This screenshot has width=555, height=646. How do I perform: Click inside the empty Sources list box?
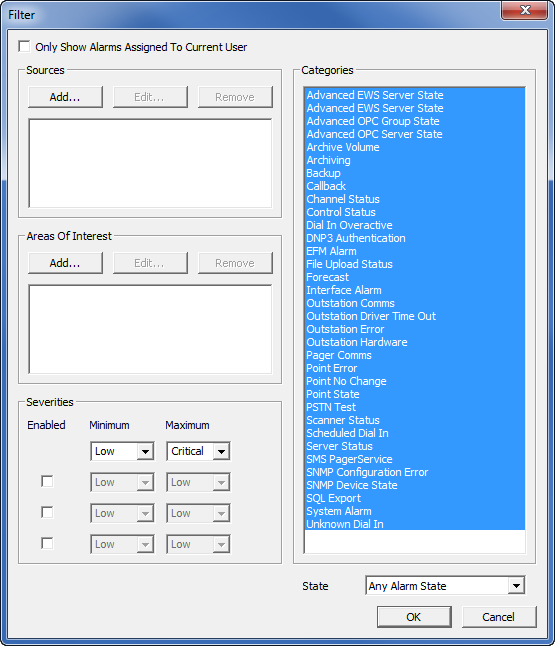point(150,164)
